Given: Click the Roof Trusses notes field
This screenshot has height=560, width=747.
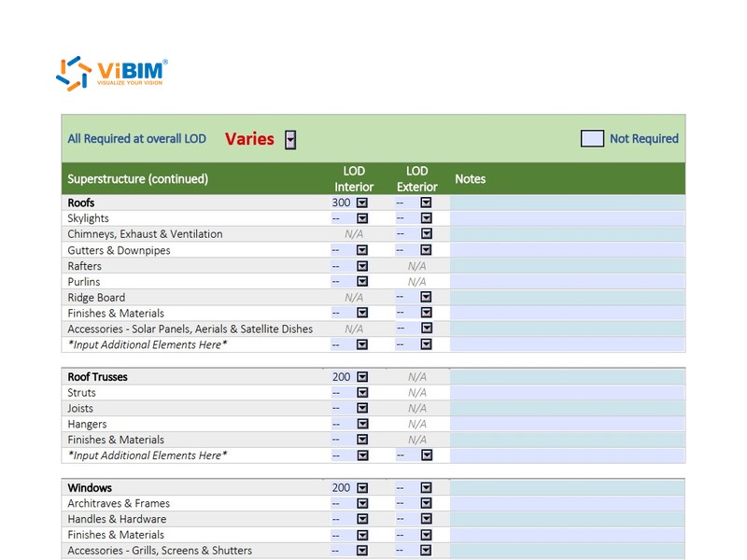Looking at the screenshot, I should point(568,377).
